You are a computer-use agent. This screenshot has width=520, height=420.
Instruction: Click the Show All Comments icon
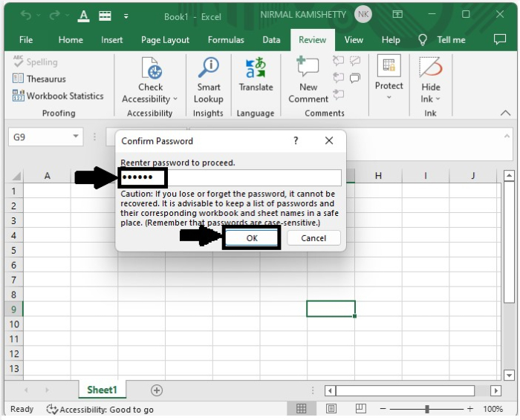(x=355, y=78)
